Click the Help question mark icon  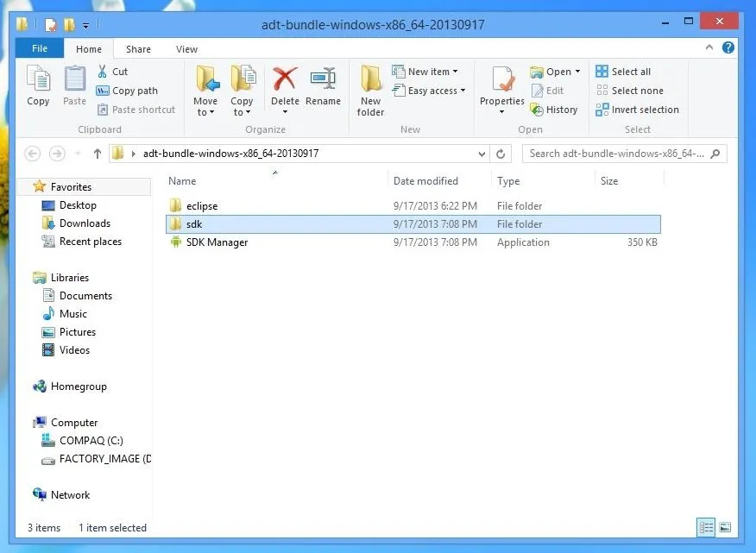pos(728,47)
